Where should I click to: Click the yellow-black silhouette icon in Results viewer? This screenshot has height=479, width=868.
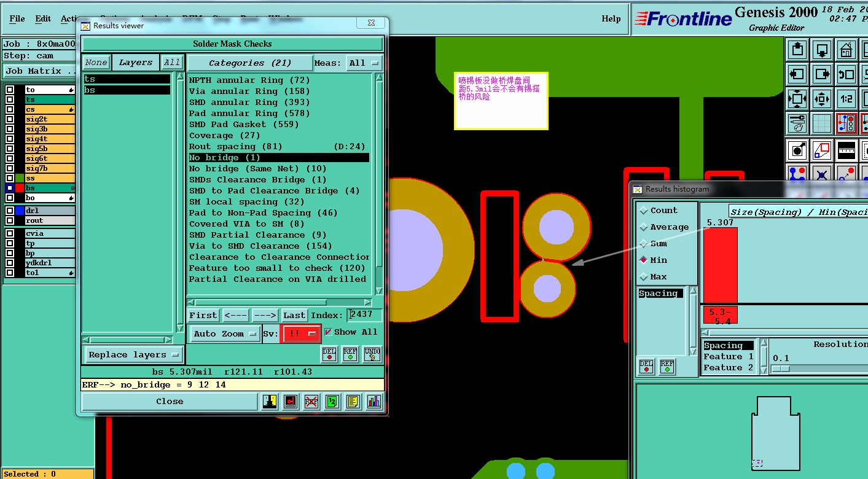point(270,402)
